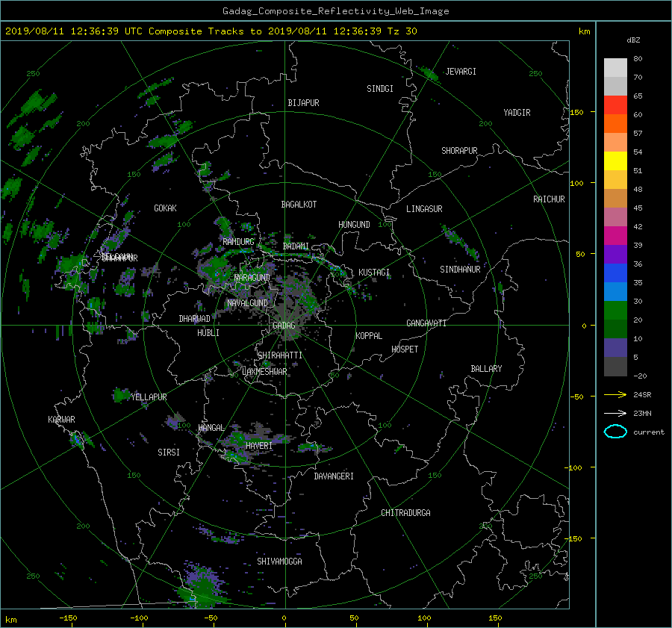Select the red 60 dBZ color swatch

(615, 105)
